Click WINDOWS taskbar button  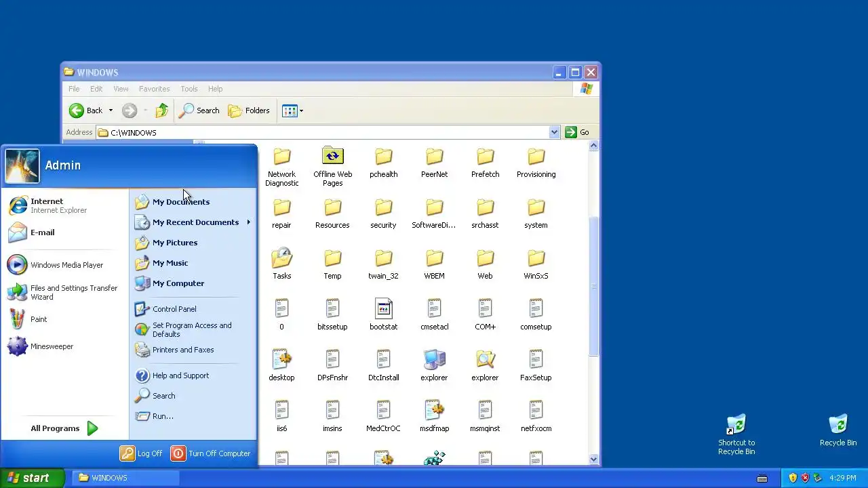point(125,478)
